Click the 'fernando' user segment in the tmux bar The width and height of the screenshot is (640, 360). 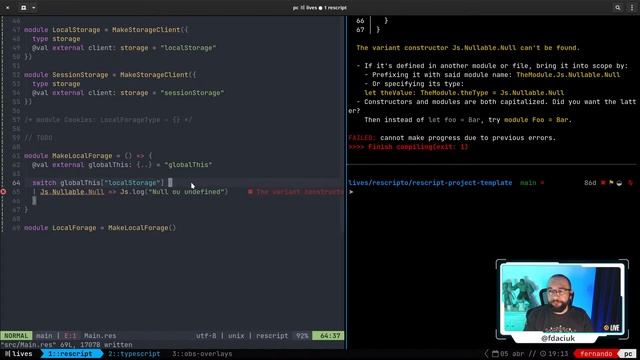point(596,353)
